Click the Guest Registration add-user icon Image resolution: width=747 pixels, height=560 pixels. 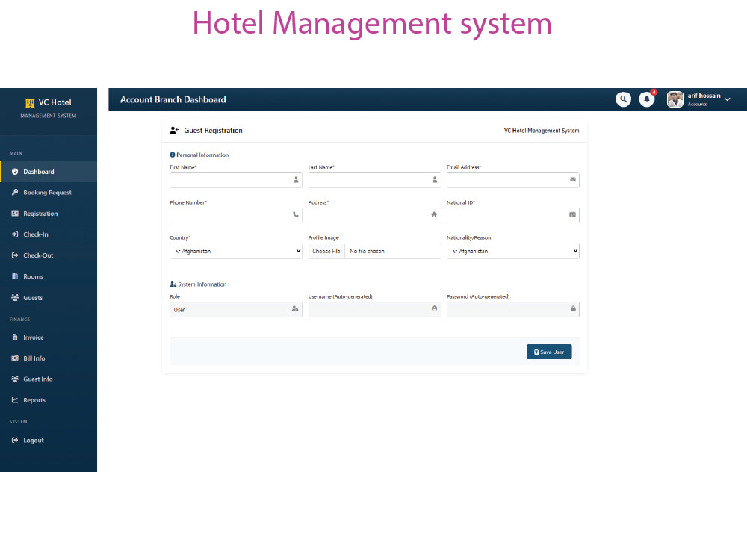click(174, 131)
